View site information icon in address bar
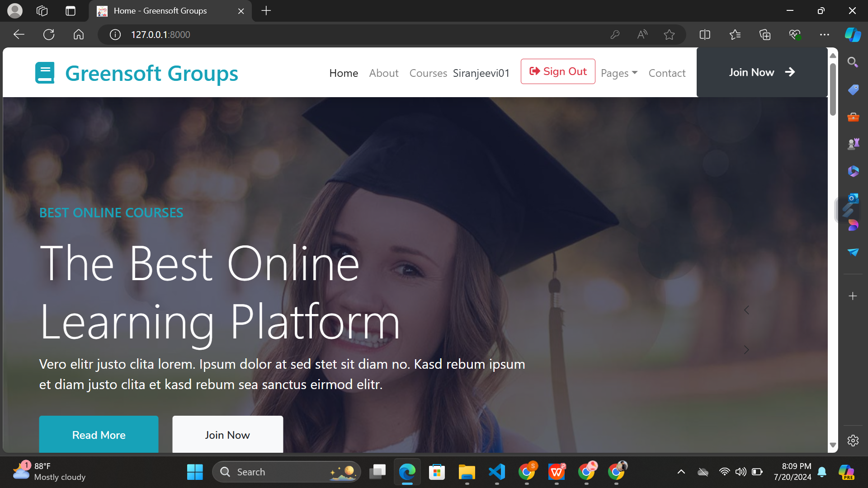 [115, 34]
